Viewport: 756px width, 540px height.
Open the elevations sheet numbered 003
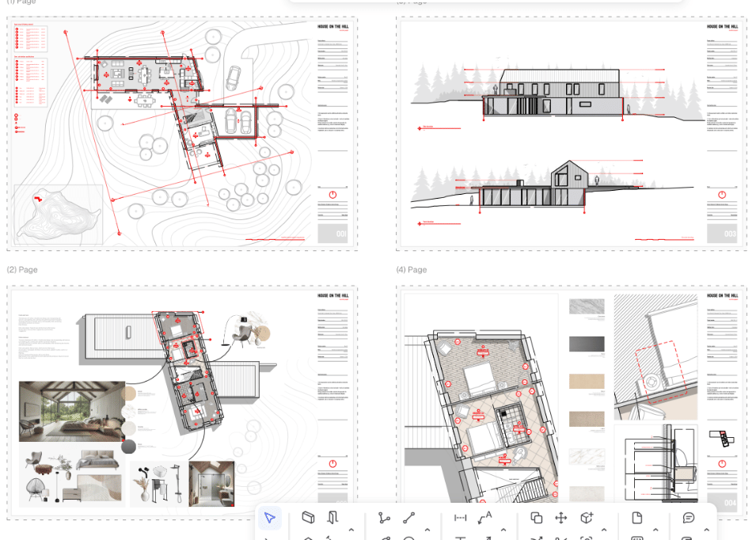572,134
